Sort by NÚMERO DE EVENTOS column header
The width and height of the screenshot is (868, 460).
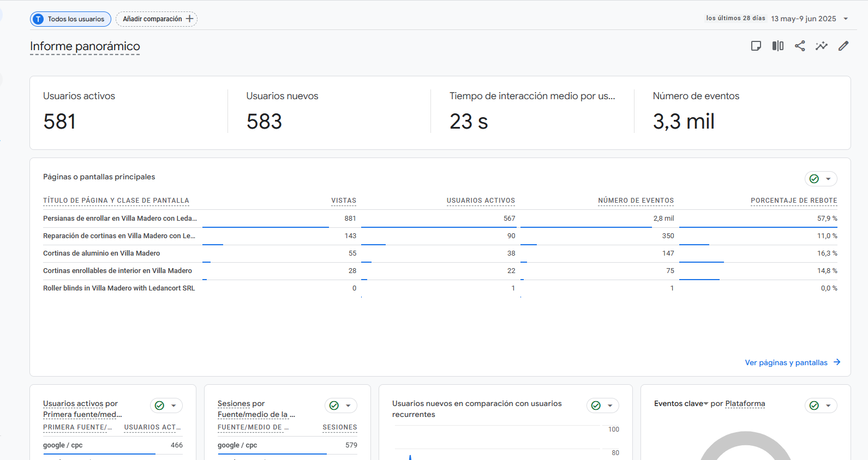636,201
